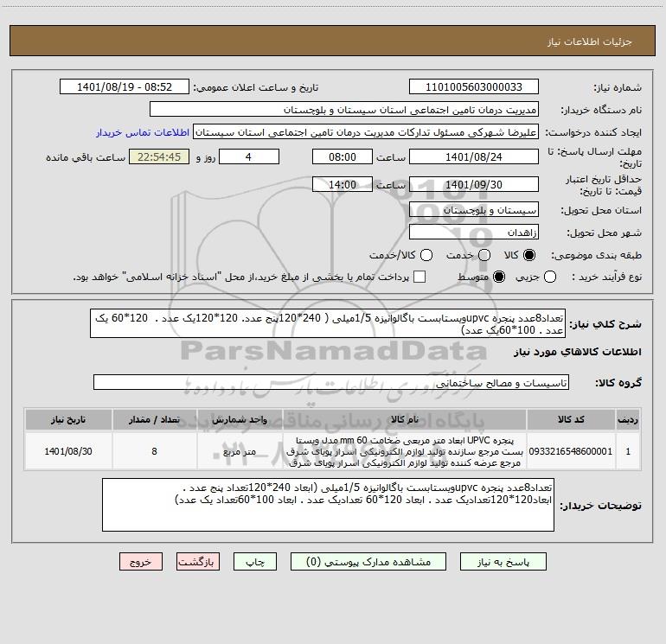Click the buyer organization name field
Image resolution: width=666 pixels, height=644 pixels.
[344, 109]
